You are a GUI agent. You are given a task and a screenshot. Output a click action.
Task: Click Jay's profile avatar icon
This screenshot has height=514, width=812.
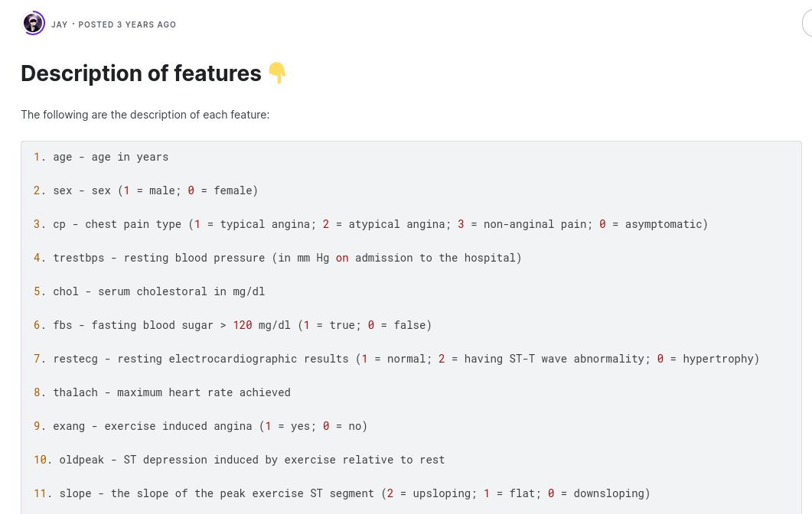click(x=34, y=24)
